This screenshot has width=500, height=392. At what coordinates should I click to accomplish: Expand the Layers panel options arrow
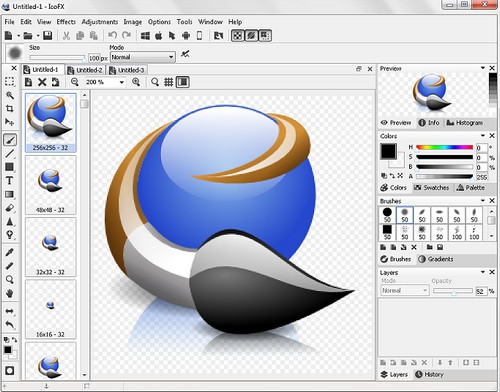[483, 272]
